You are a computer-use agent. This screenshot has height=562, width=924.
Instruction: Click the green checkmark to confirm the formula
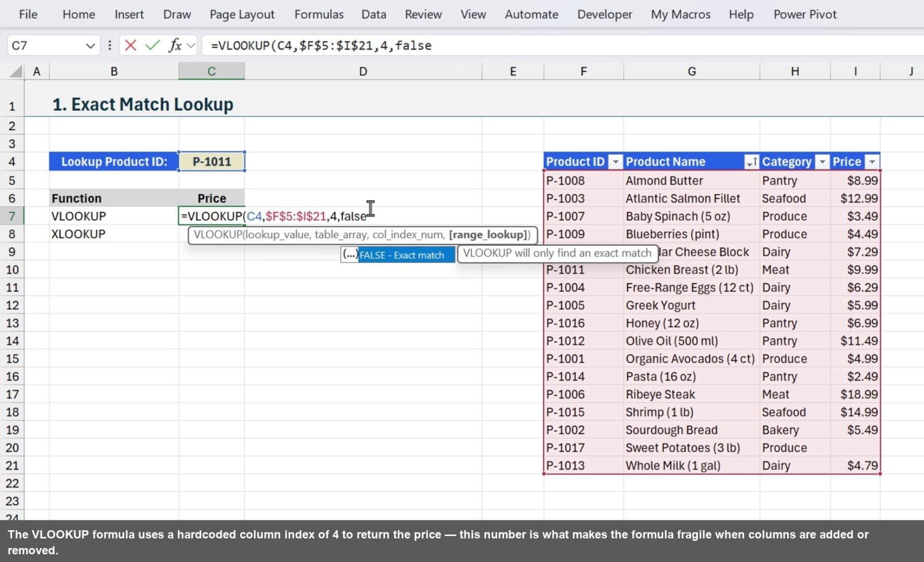[x=151, y=45]
